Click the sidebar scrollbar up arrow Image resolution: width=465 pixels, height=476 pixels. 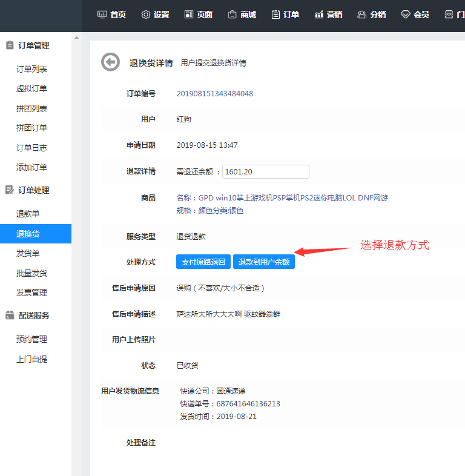coord(76,38)
